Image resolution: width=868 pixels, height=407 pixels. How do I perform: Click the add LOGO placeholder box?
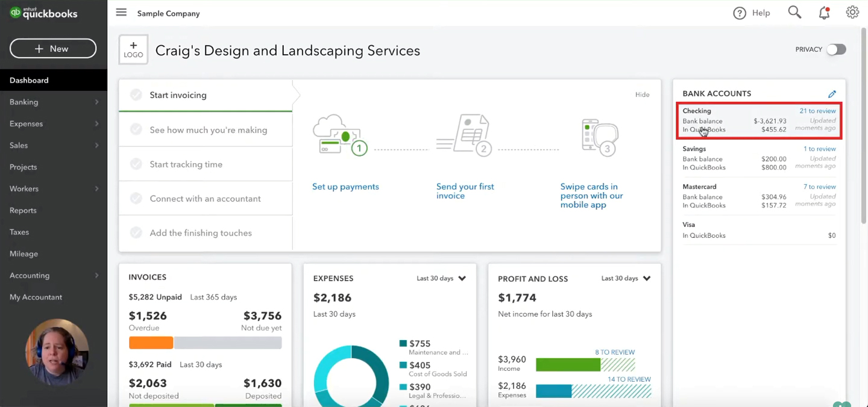click(133, 50)
